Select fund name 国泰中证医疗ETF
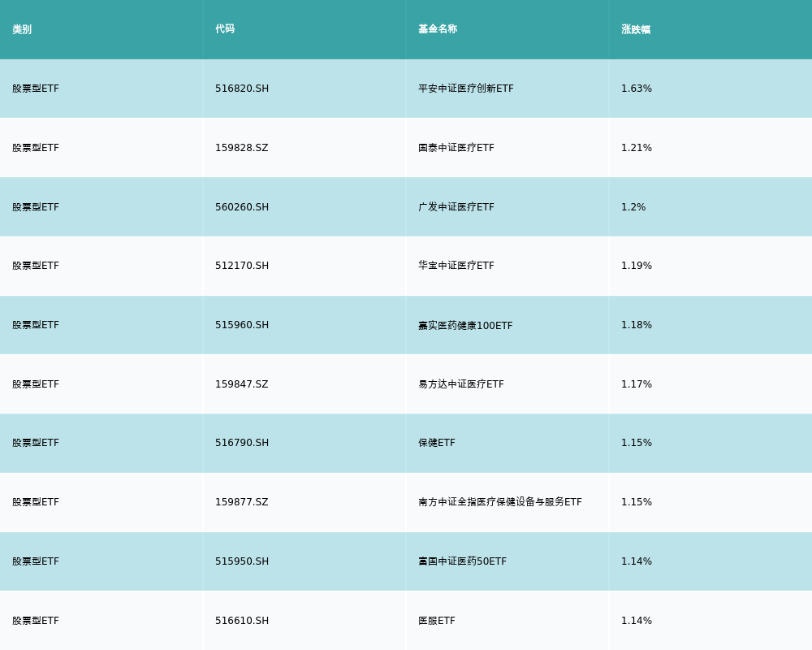Screen dimensions: 812x650 coord(456,148)
